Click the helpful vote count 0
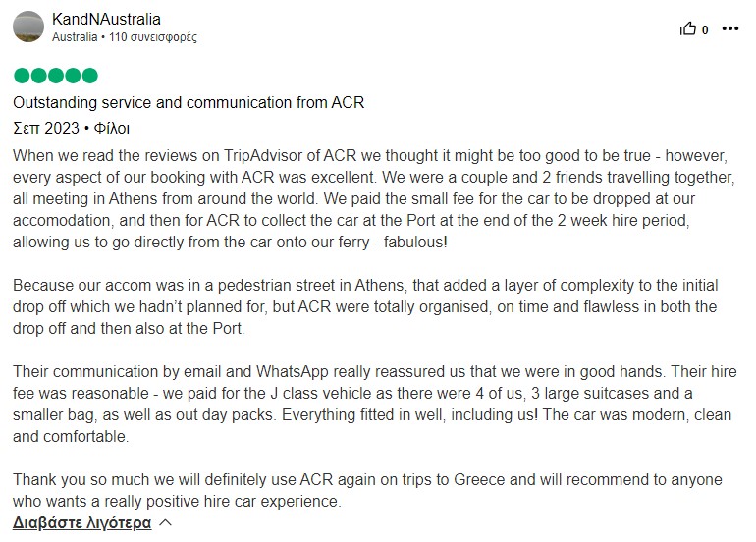Screen dimensions: 756x542 click(705, 29)
